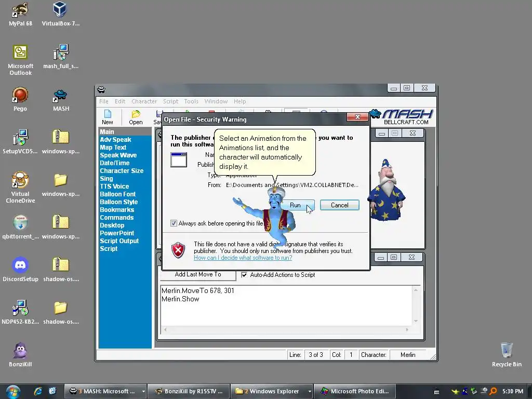
Task: Uncheck Auto-Add Actions to Script
Action: (244, 275)
